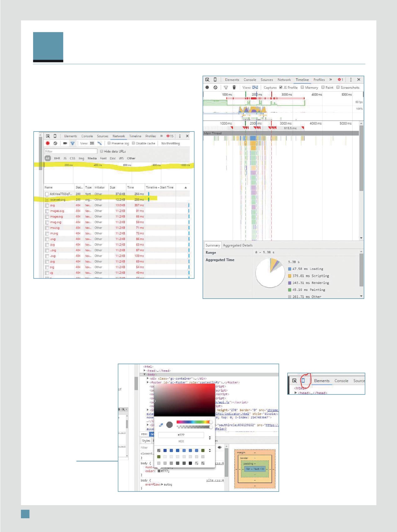Switch the color palette with swatch arrows
This screenshot has height=532, width=397.
[210, 450]
